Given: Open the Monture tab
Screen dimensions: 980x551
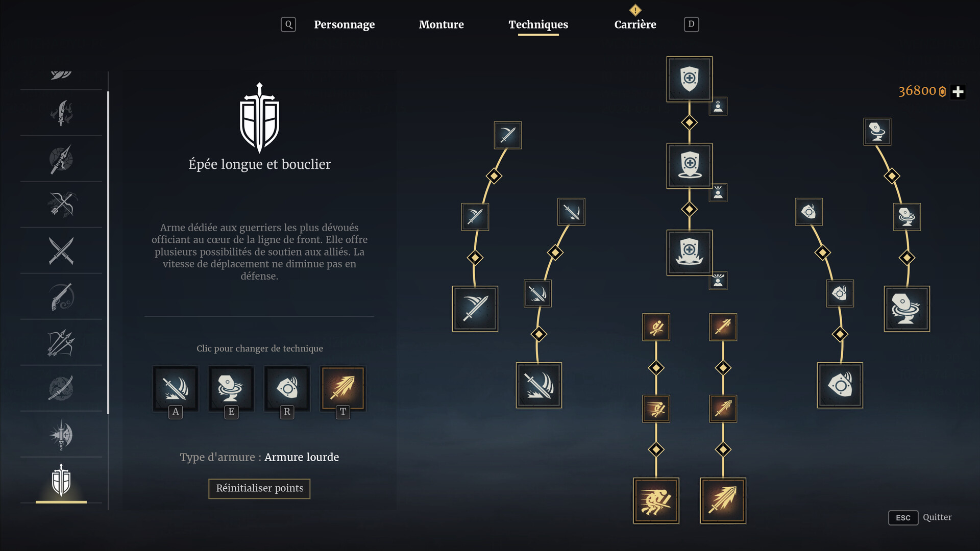Looking at the screenshot, I should pyautogui.click(x=441, y=24).
